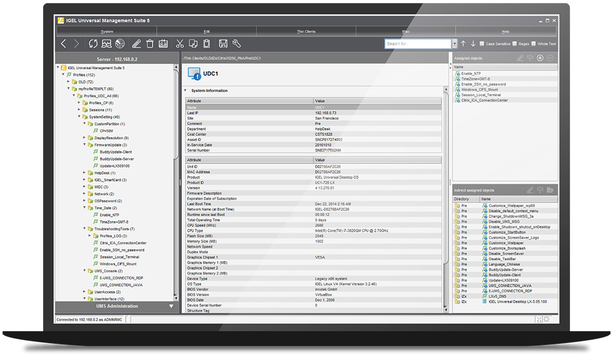Collapse the System Information section triangle
613x364 pixels.
(x=186, y=90)
